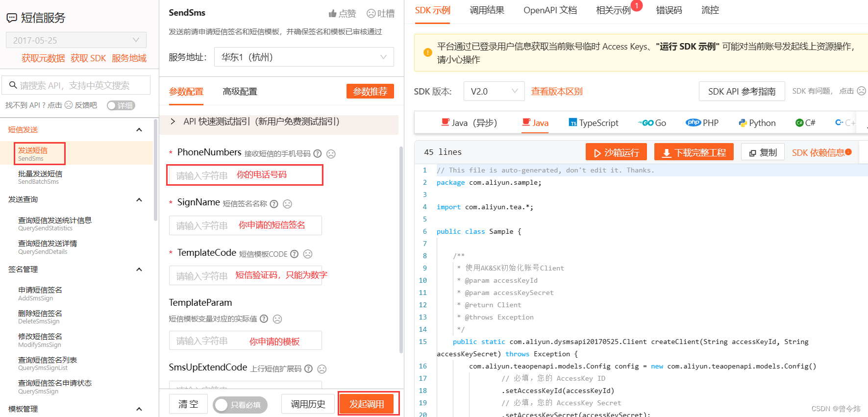Select the TypeScript language icon
Screen dimensions: 868x417
click(x=572, y=123)
